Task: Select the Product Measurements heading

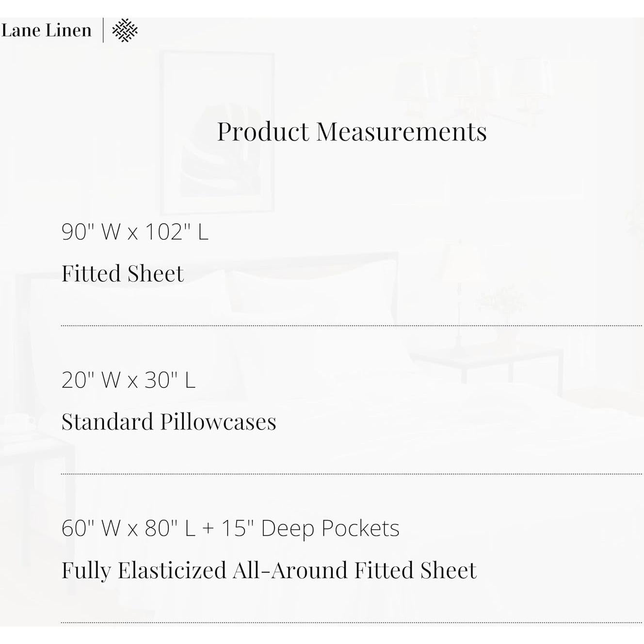Action: (352, 131)
